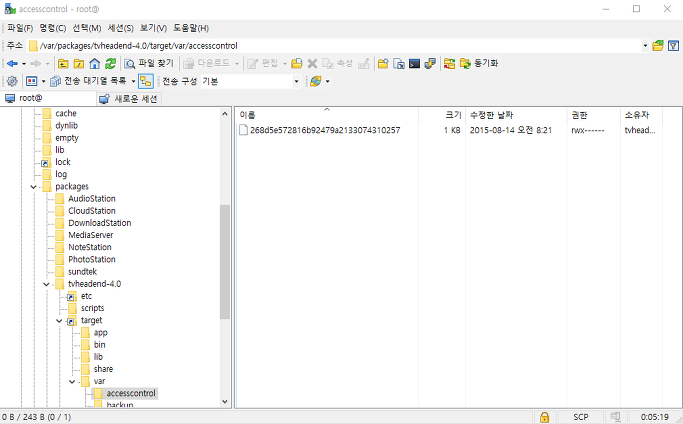Toggle 전송 대기열 목록 queue list
This screenshot has width=683, height=424.
[88, 81]
